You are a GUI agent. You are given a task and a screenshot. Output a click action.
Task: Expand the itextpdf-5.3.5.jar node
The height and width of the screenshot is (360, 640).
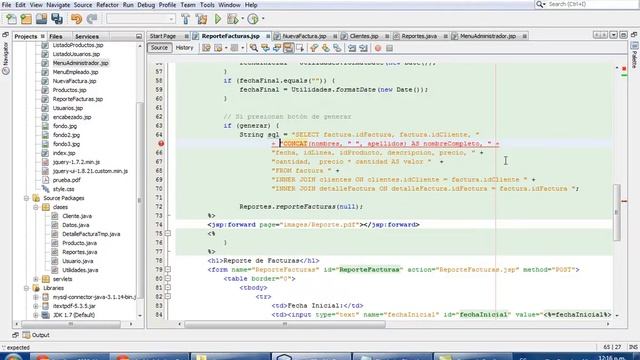[x=36, y=306]
